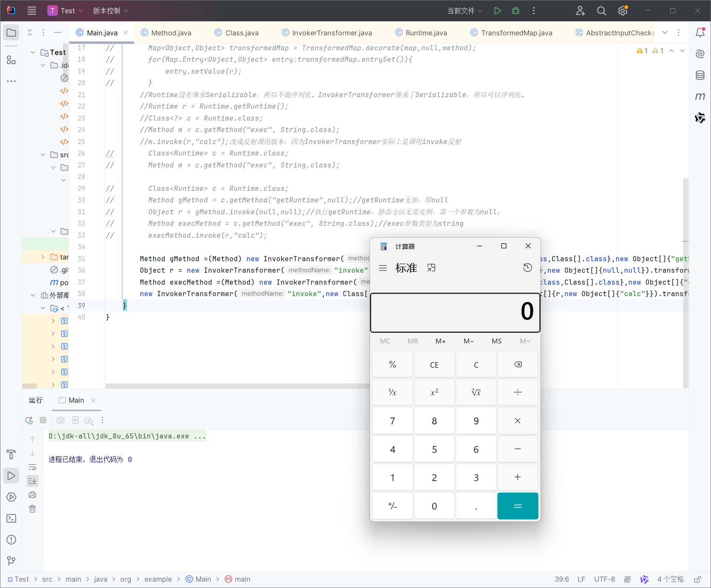Click calculator M+ button

(x=441, y=341)
